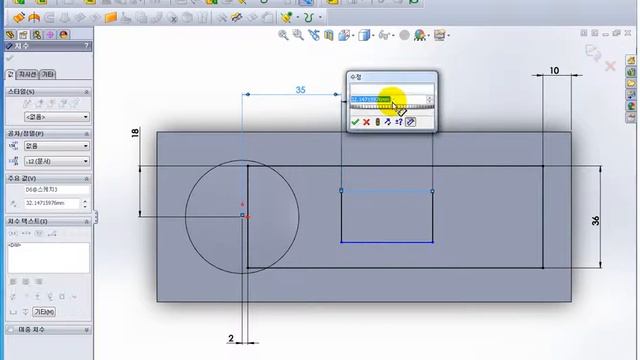Viewport: 640px width, 360px height.
Task: Open Display Style cube icon
Action: coord(364,36)
